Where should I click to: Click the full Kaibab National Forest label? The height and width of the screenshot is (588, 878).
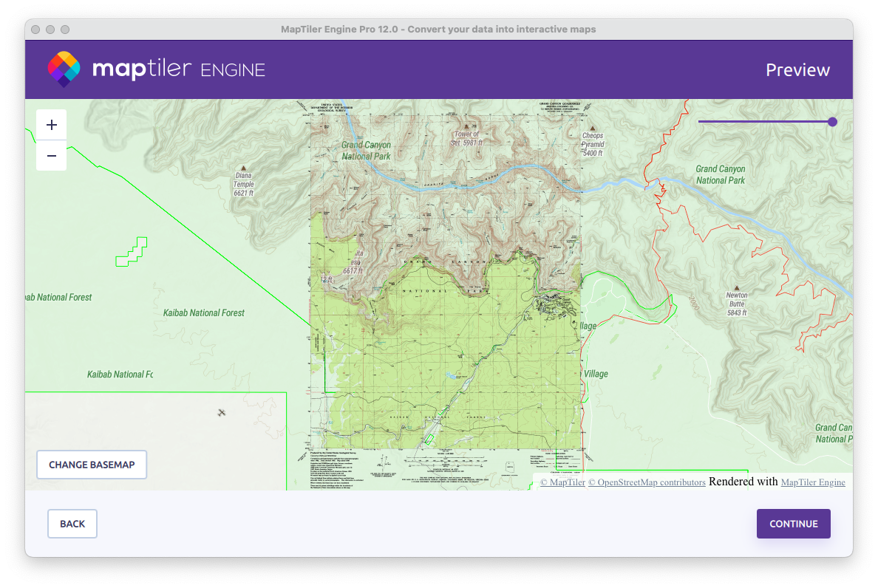coord(204,313)
